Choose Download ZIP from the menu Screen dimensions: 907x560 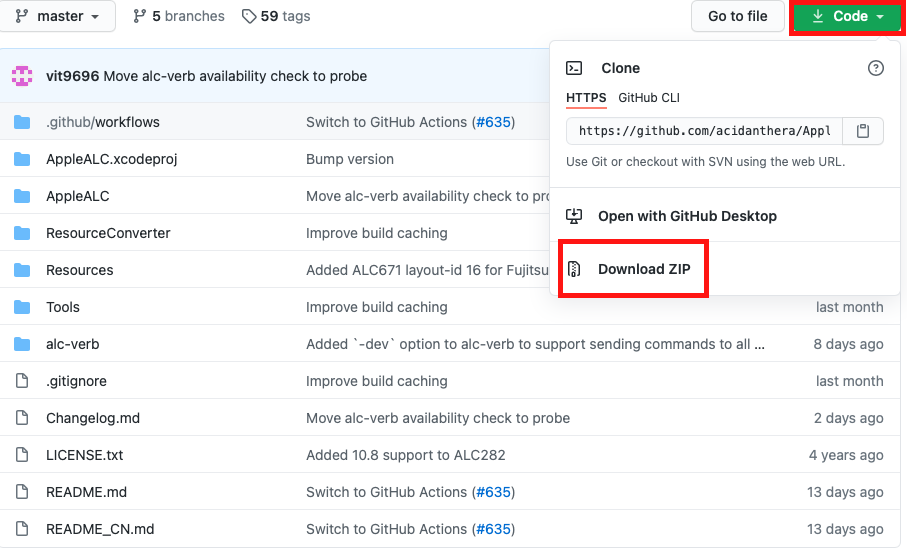tap(644, 269)
